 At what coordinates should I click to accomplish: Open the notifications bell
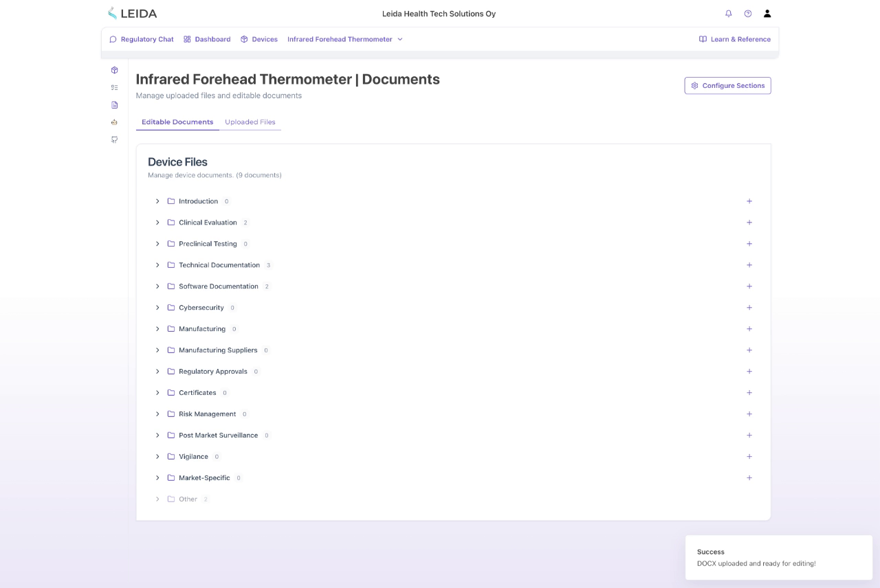point(729,14)
